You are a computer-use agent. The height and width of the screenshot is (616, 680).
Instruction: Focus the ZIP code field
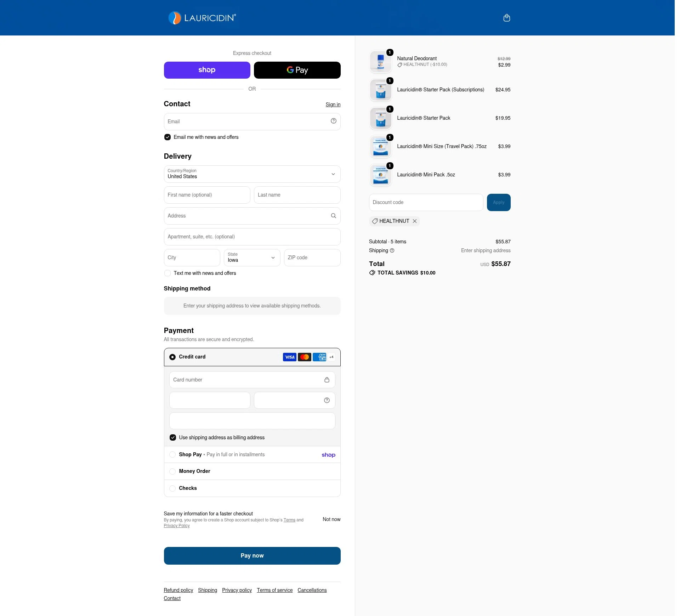[312, 258]
